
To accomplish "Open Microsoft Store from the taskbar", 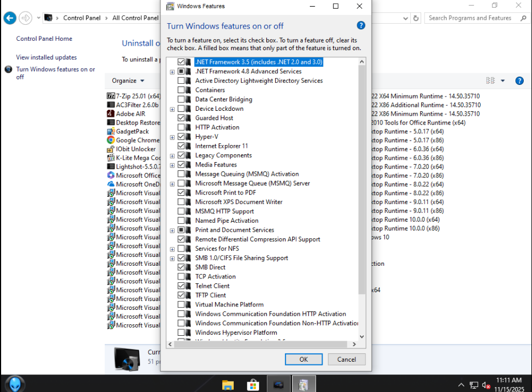I will (253, 385).
